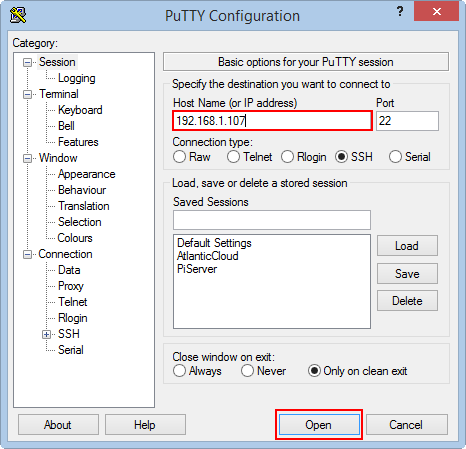Collapse the Window tree branch

pos(27,158)
